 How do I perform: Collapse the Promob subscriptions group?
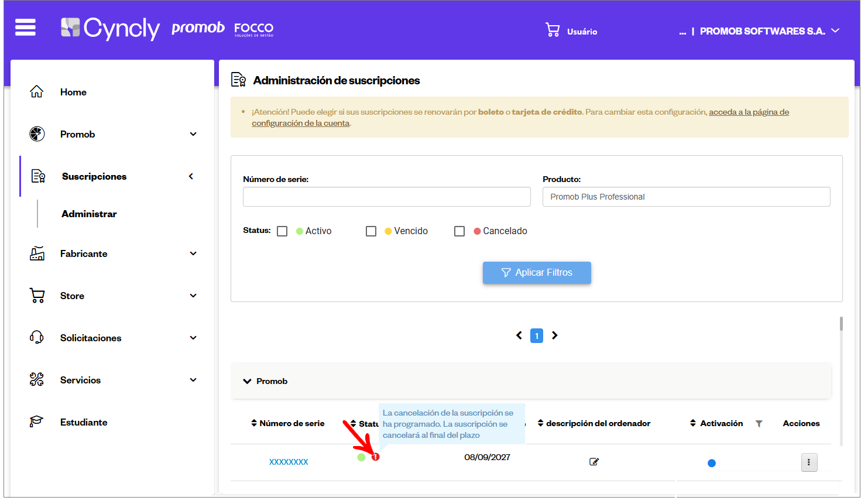coord(248,381)
